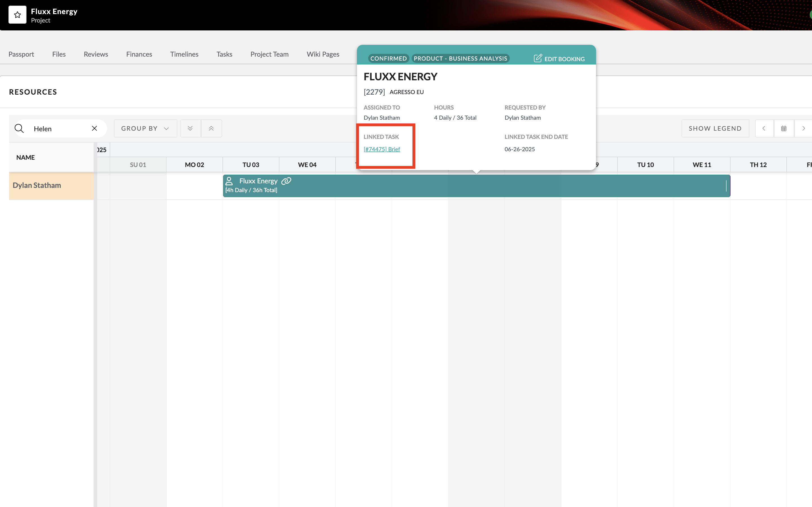Click into the Helen search field
Screen dimensions: 812x507
(x=59, y=129)
